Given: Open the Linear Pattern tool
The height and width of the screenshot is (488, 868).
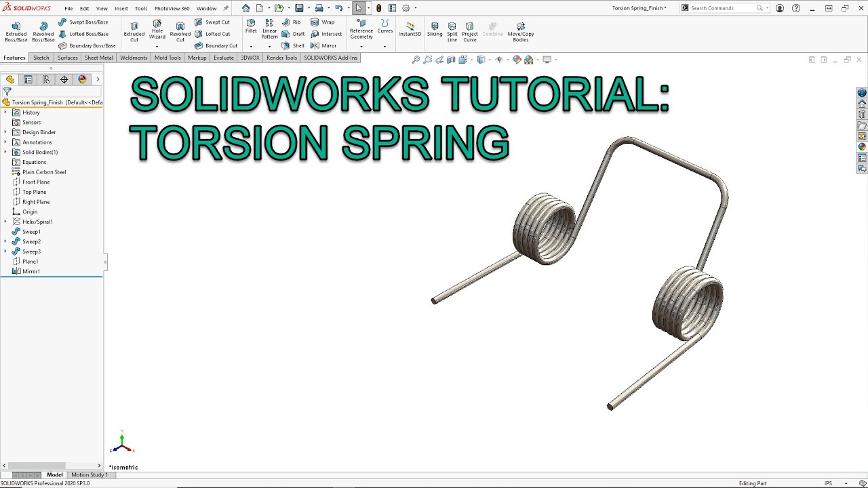Looking at the screenshot, I should 270,30.
